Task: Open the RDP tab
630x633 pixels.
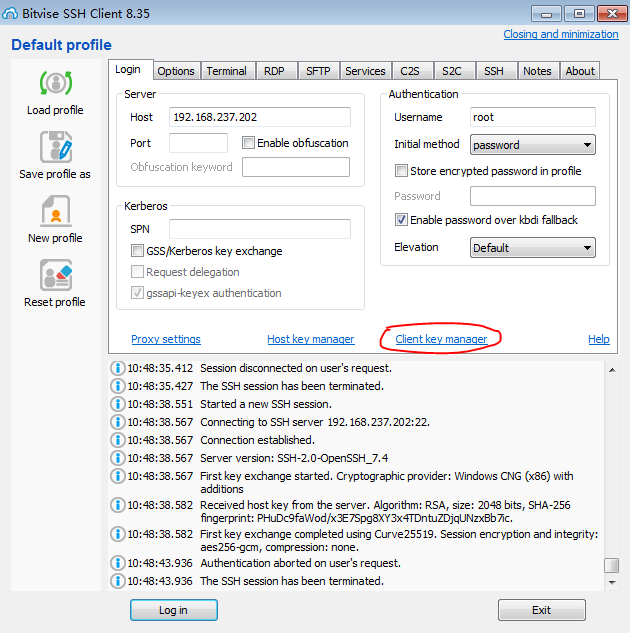Action: (x=275, y=71)
